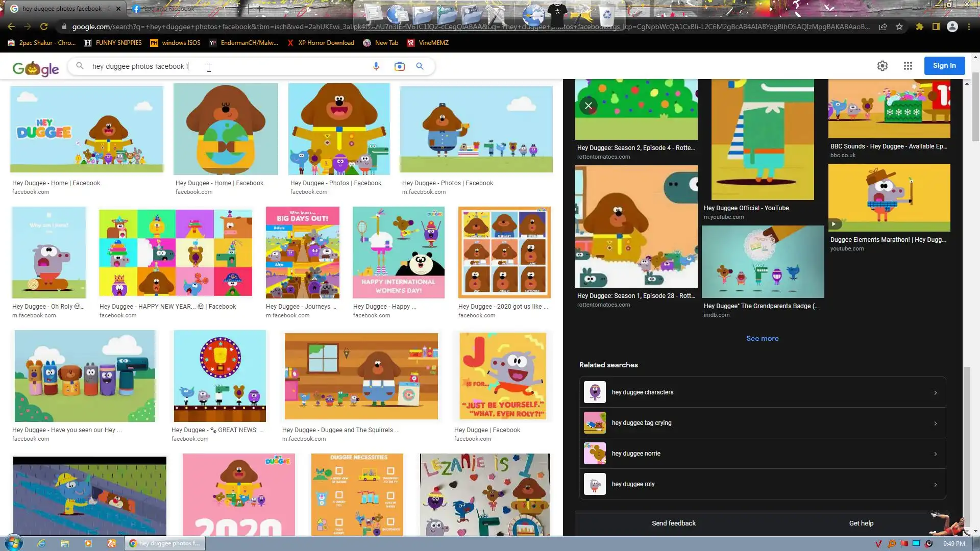Open the Windows Start menu orb
Screen dimensions: 980x551
pyautogui.click(x=13, y=543)
